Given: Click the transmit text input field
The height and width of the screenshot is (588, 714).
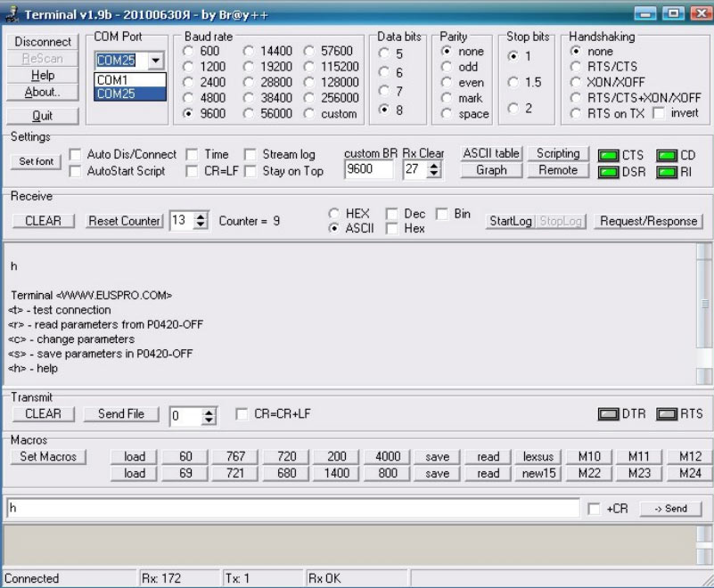Looking at the screenshot, I should [292, 508].
